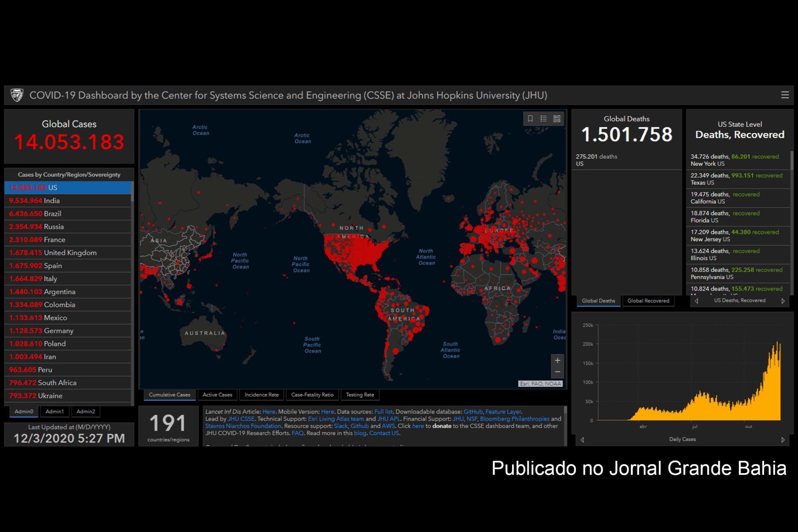Switch to the Incidence Rate tab
The image size is (798, 532).
261,395
